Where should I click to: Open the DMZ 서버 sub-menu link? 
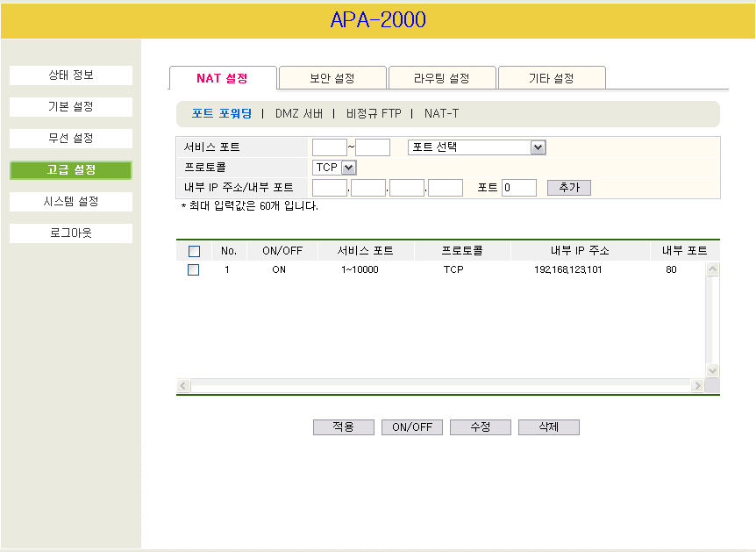(x=299, y=114)
